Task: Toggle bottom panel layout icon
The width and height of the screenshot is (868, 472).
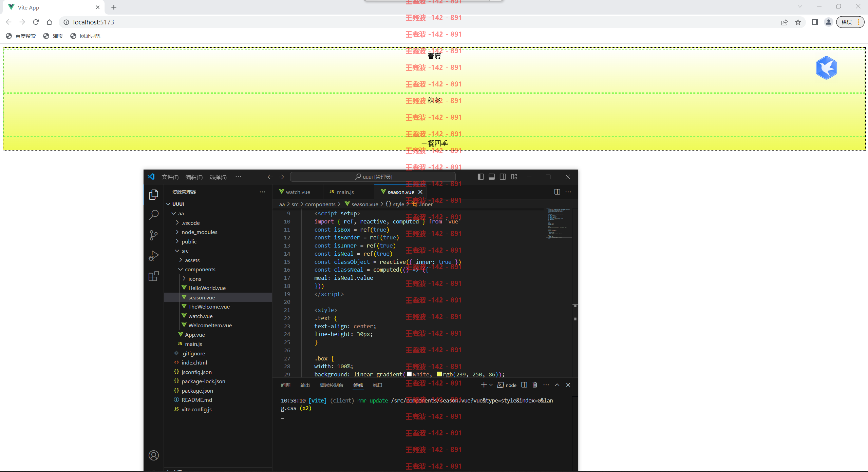Action: click(492, 177)
